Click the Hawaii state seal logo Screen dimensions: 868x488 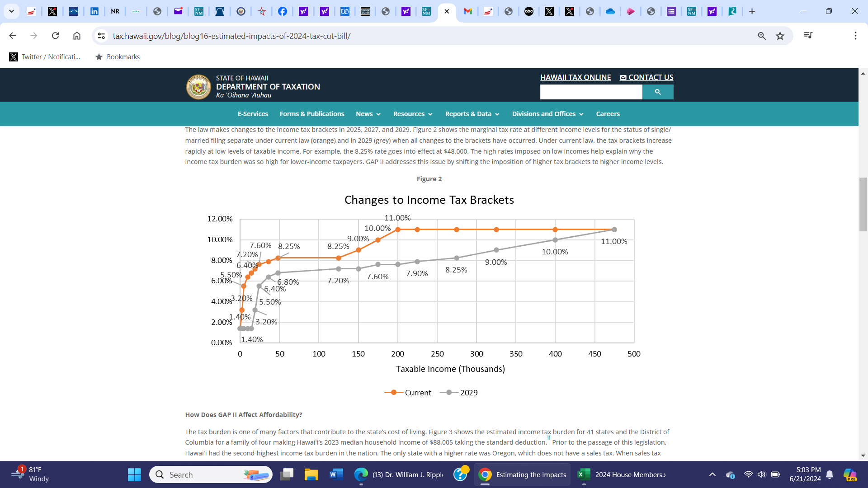(198, 87)
